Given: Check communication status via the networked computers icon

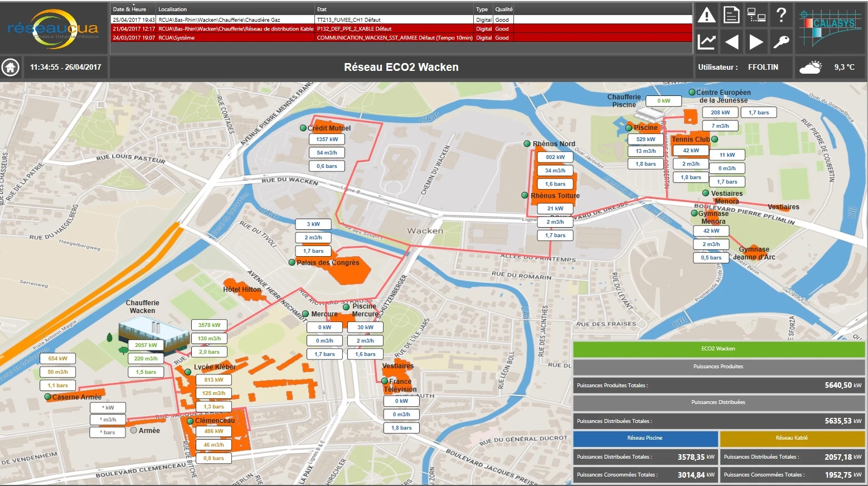Looking at the screenshot, I should [756, 15].
